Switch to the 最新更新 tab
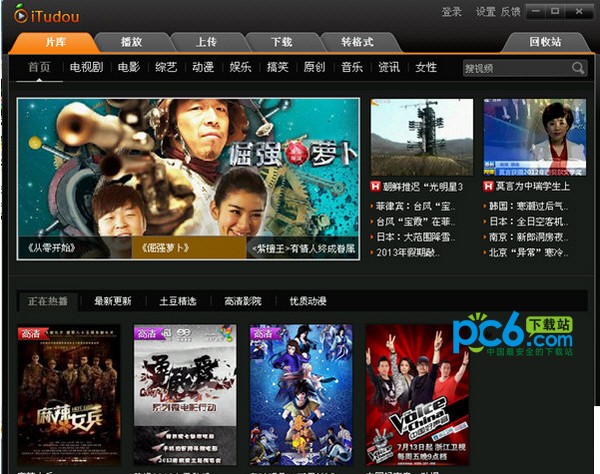The width and height of the screenshot is (600, 474). (x=113, y=301)
